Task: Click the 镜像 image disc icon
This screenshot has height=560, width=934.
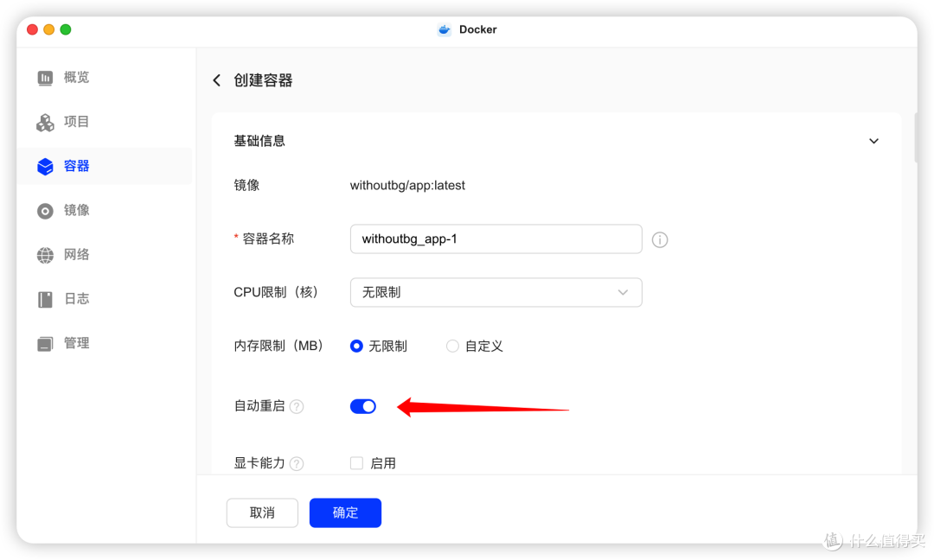Action: point(45,211)
